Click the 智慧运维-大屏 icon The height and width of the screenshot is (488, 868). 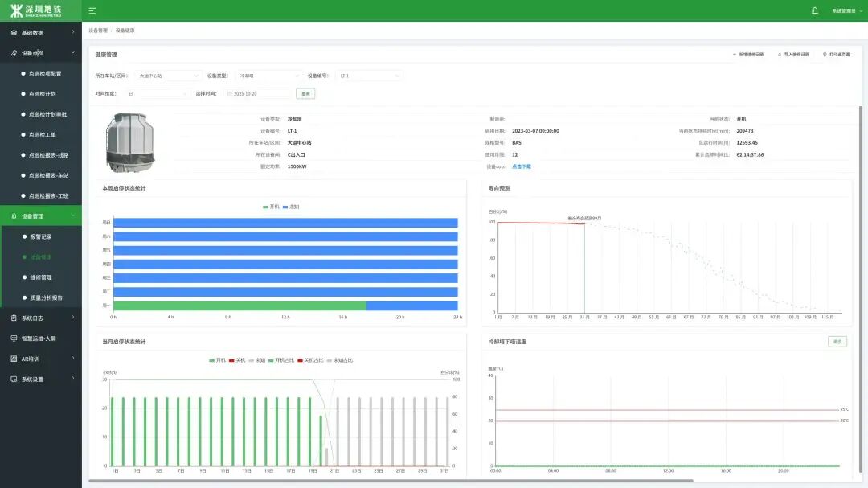click(14, 338)
